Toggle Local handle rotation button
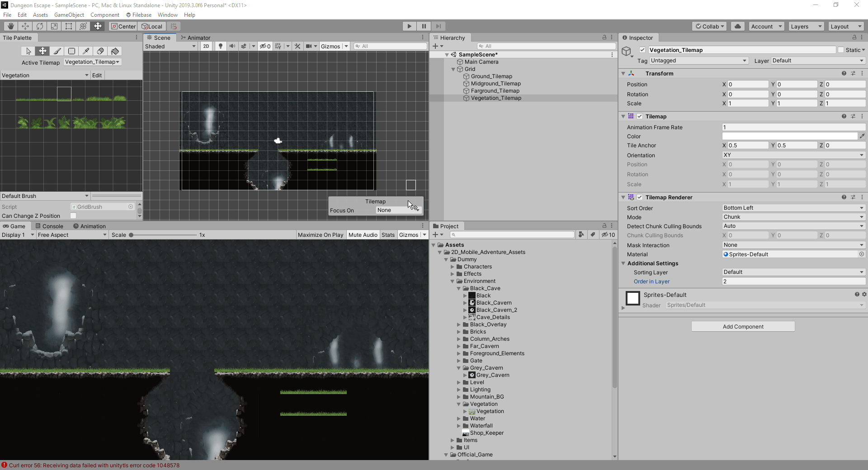The width and height of the screenshot is (868, 470). click(152, 26)
